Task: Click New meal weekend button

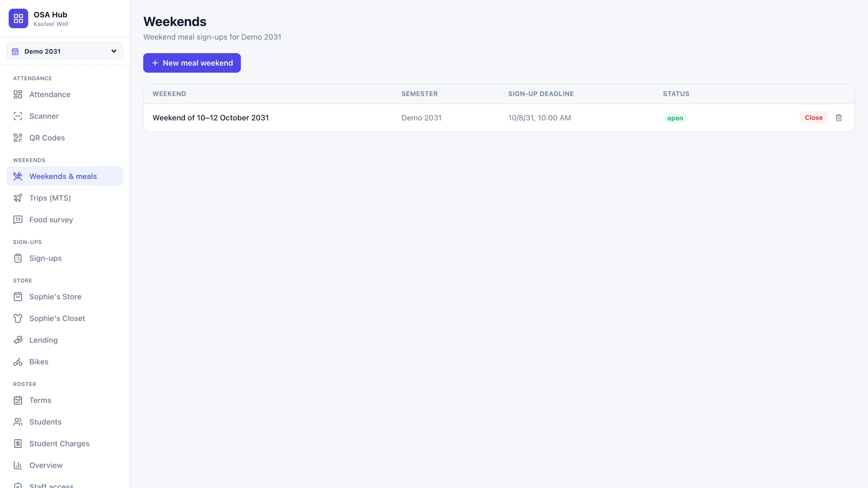Action: coord(192,63)
